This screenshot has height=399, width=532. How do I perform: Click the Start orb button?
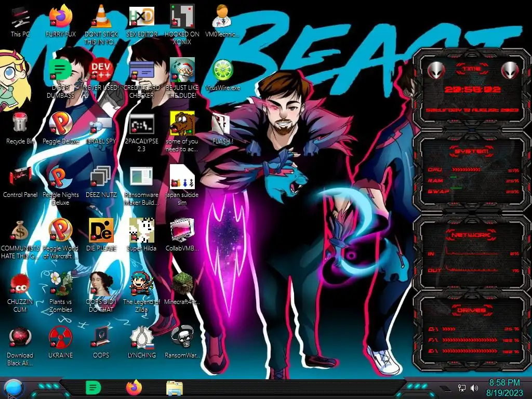[x=14, y=389]
